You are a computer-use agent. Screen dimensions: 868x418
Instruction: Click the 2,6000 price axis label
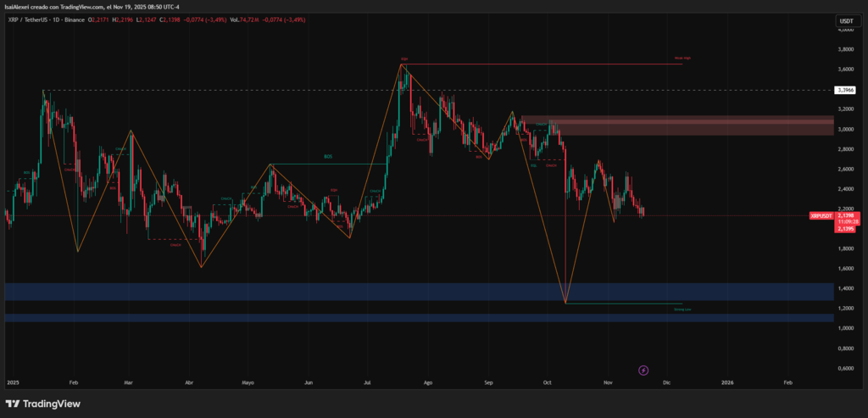[845, 170]
